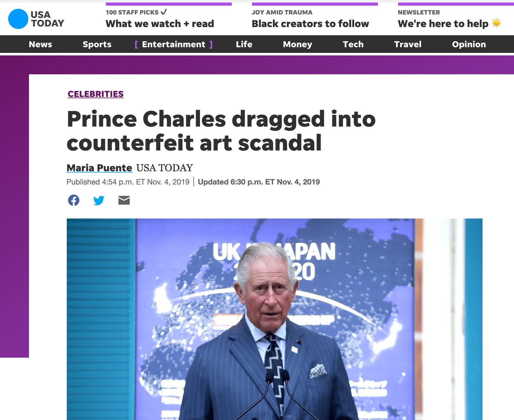Open the Life section
Viewport: 514px width, 420px height.
pos(244,44)
